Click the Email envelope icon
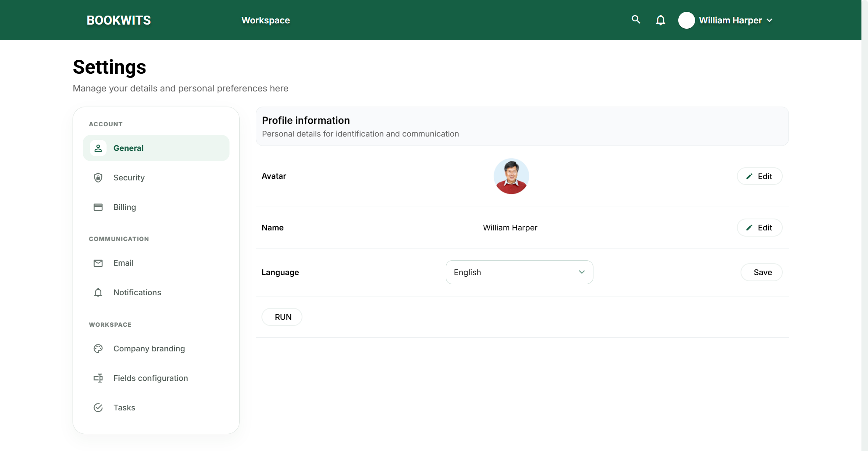 coord(98,263)
